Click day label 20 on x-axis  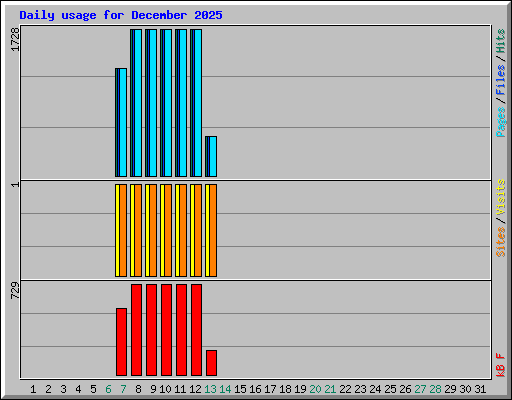(315, 389)
